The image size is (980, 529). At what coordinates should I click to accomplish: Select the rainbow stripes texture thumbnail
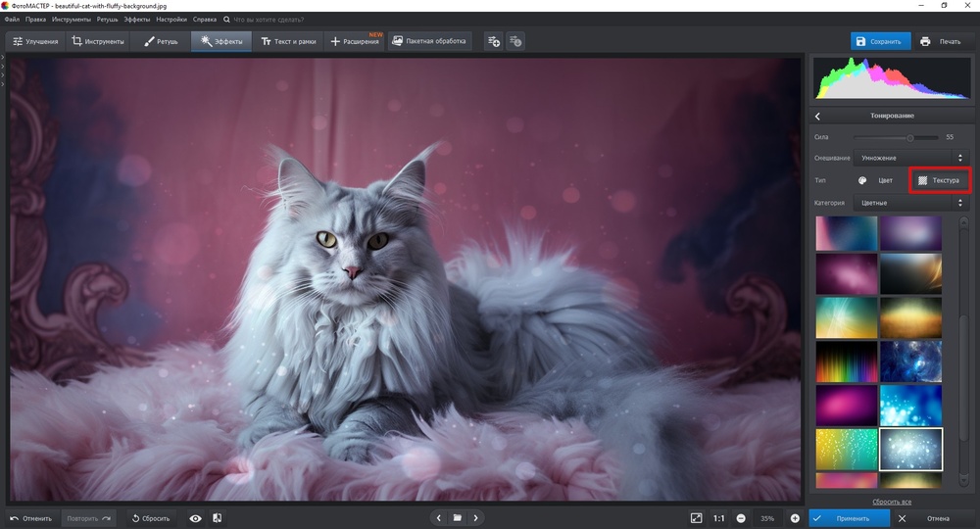(x=847, y=361)
